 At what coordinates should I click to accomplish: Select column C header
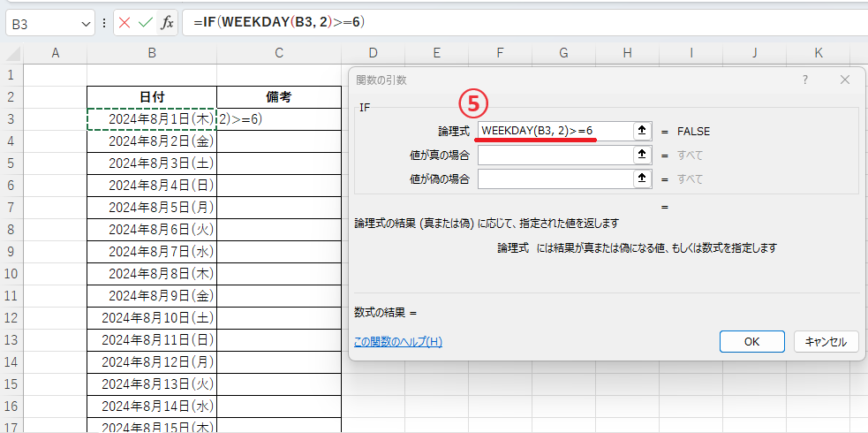(279, 53)
